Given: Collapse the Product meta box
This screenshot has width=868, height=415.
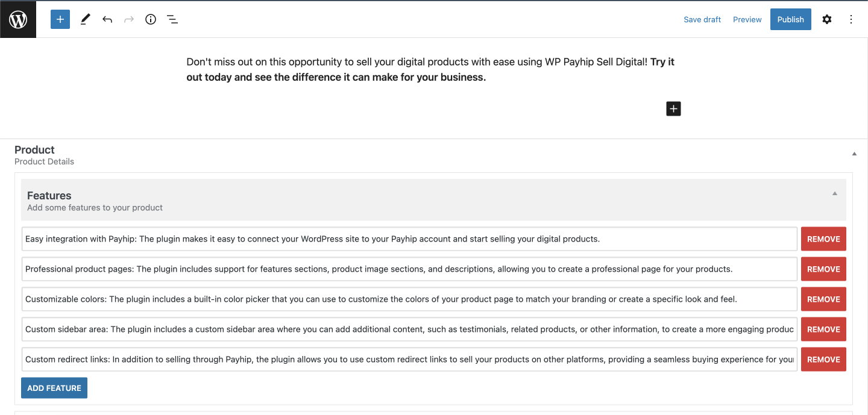Looking at the screenshot, I should click(x=854, y=154).
